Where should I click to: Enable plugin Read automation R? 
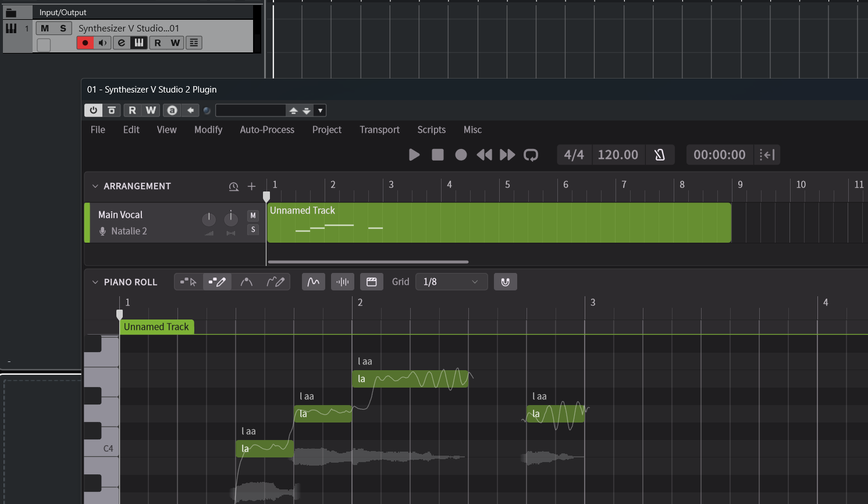[x=133, y=110]
